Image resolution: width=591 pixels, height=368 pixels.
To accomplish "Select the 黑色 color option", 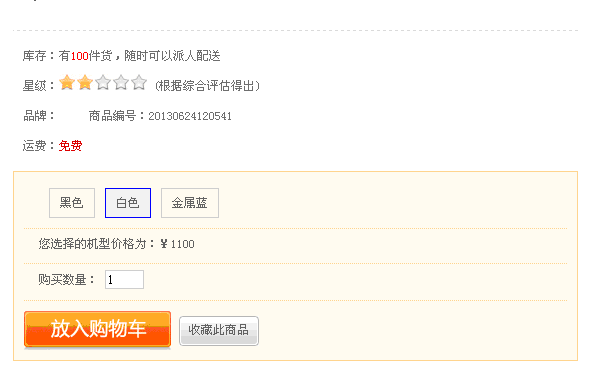I will pos(72,203).
